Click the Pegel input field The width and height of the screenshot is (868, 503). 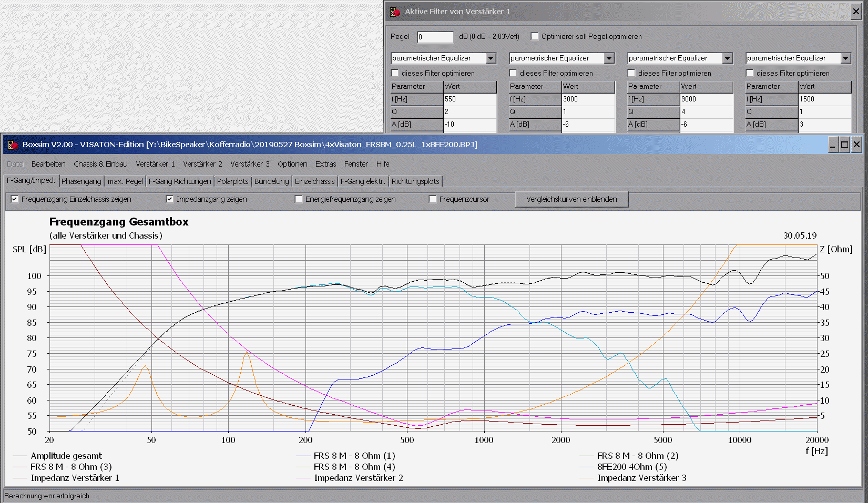click(435, 37)
